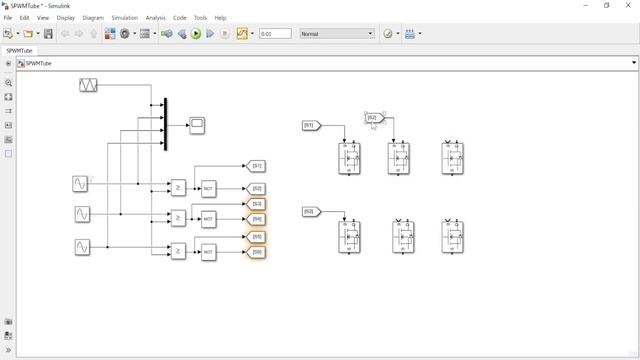Select the triangle Repeating Sequence block
The image size is (640, 360).
[88, 85]
